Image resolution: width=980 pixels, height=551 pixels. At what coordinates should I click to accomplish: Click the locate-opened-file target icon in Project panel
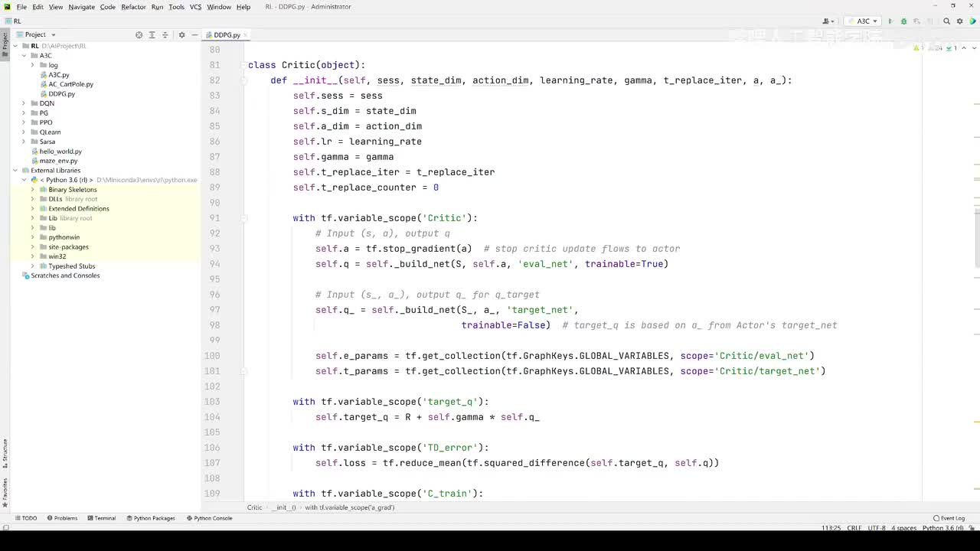pyautogui.click(x=139, y=34)
